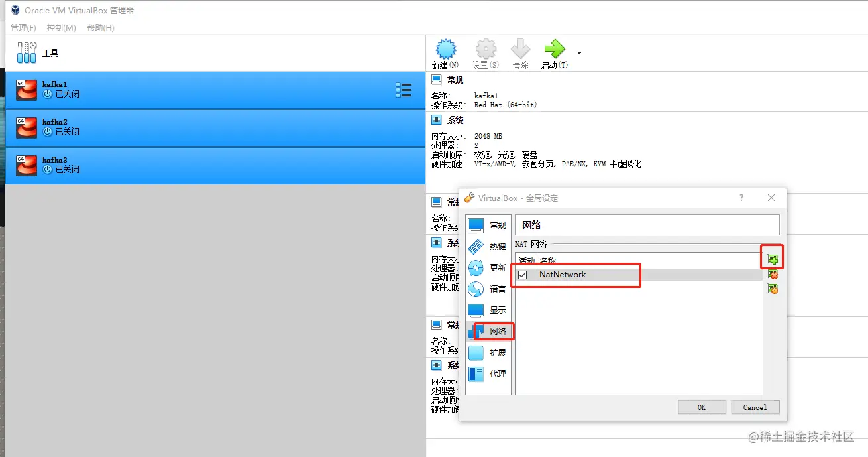
Task: Click the kafka2 Red Hat OS icon
Action: click(27, 128)
